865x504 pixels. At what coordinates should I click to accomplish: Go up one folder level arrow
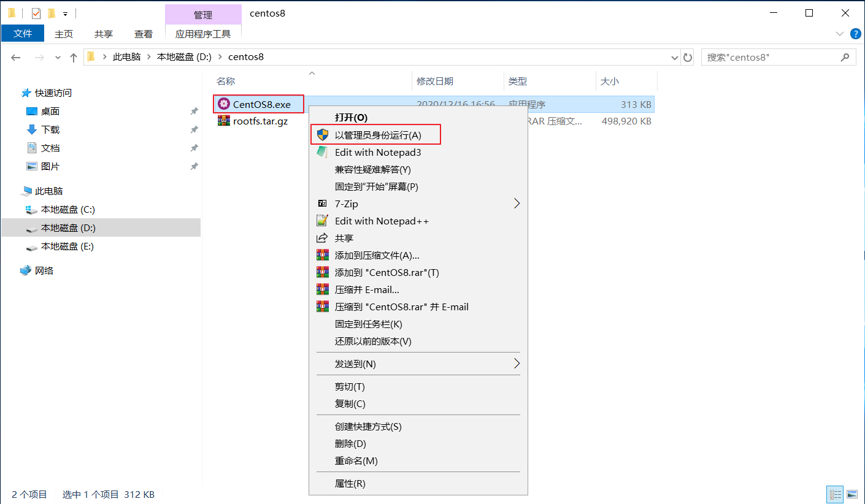tap(74, 57)
